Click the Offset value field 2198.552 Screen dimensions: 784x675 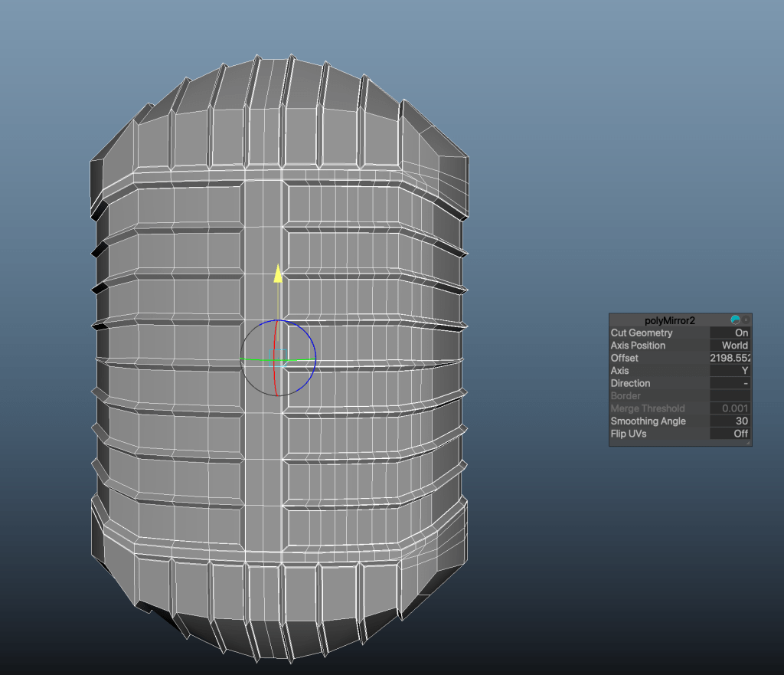pos(730,359)
